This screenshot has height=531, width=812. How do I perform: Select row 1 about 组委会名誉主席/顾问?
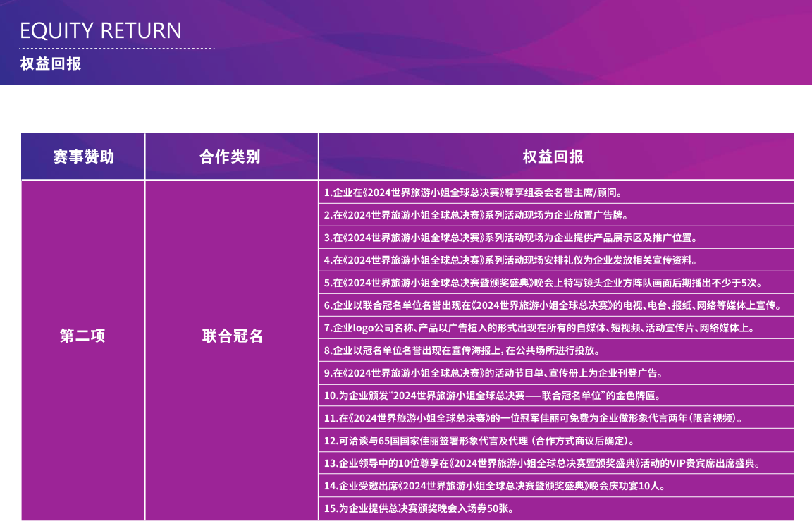(x=556, y=193)
